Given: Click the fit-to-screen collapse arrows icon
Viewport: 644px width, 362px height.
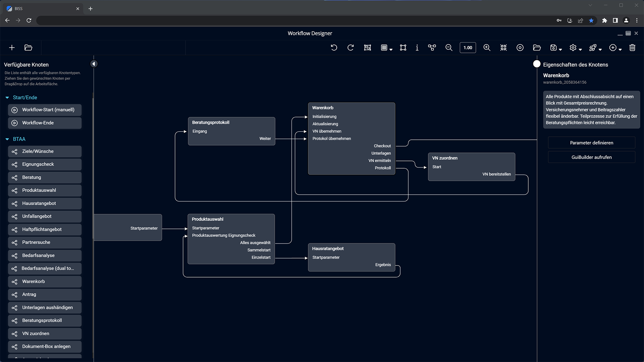Looking at the screenshot, I should (503, 48).
